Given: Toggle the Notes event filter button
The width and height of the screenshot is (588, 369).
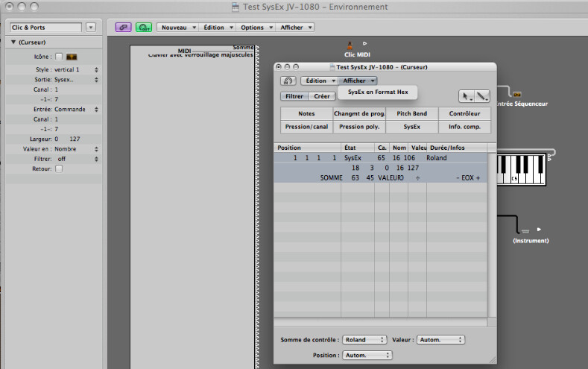Looking at the screenshot, I should [307, 113].
